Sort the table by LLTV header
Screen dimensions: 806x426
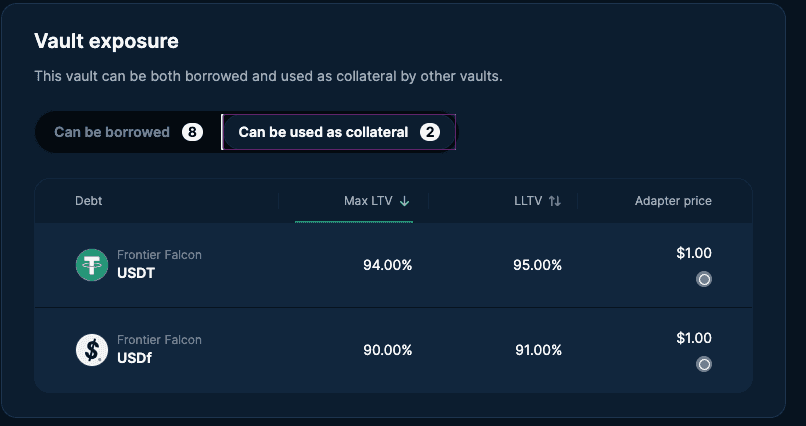tap(527, 201)
